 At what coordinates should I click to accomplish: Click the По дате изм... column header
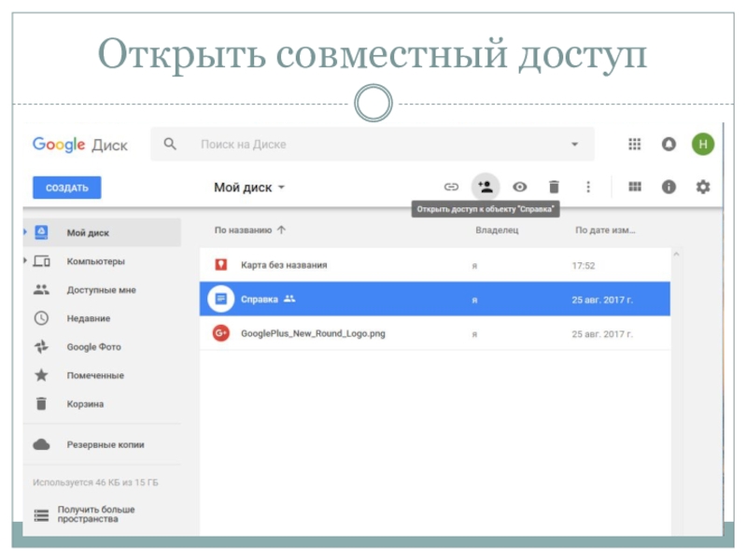pos(605,230)
